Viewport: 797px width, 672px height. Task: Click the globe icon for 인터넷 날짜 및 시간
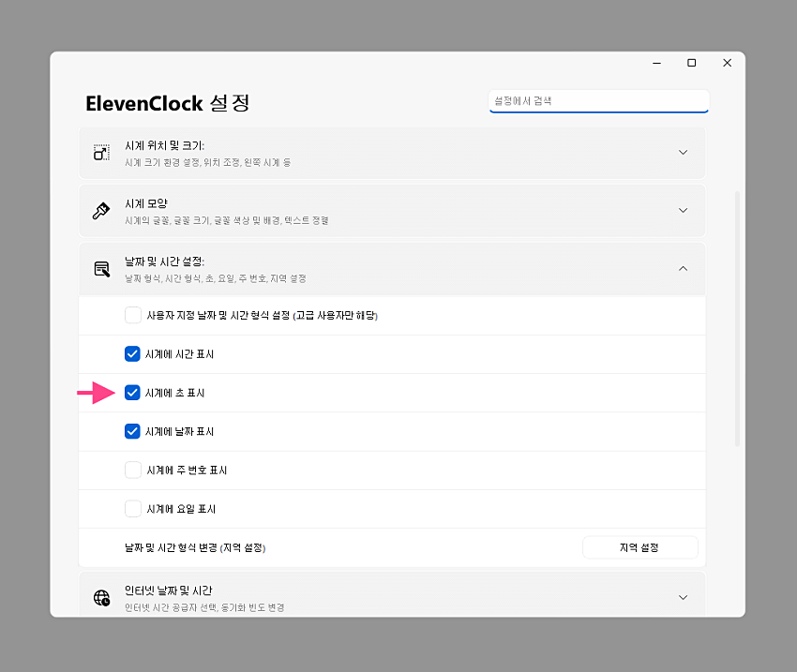(101, 594)
